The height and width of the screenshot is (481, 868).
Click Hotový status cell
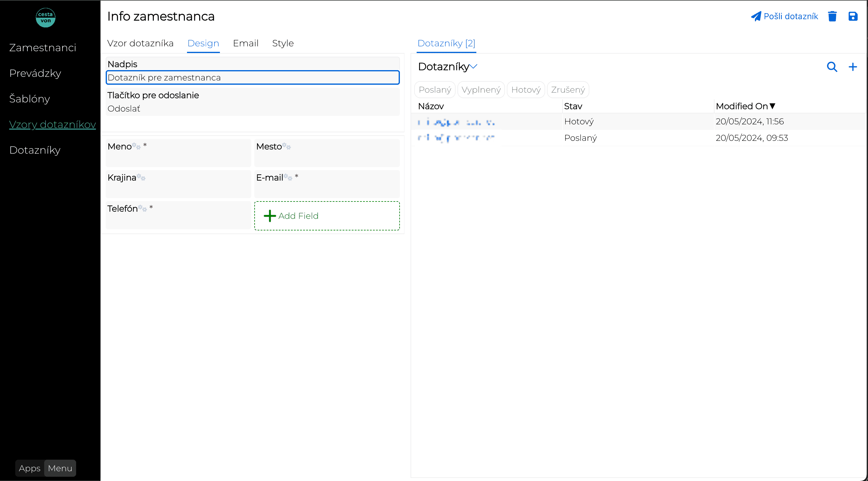(x=579, y=121)
